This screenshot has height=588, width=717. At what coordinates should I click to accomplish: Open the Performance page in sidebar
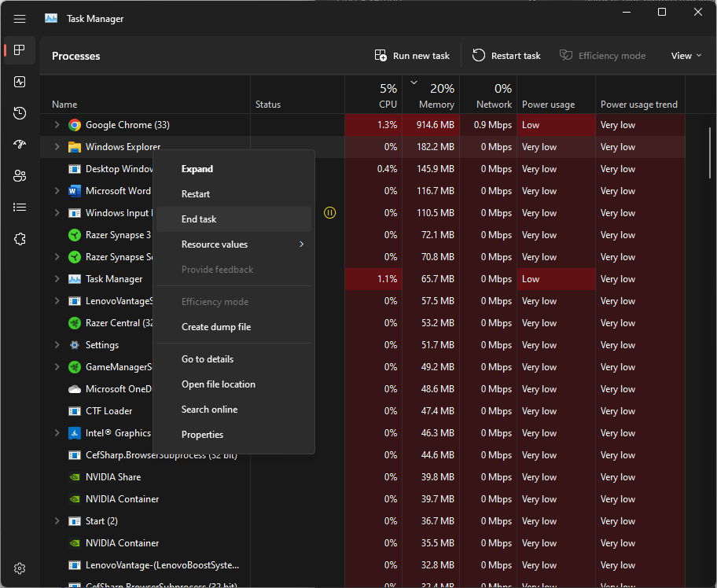19,82
